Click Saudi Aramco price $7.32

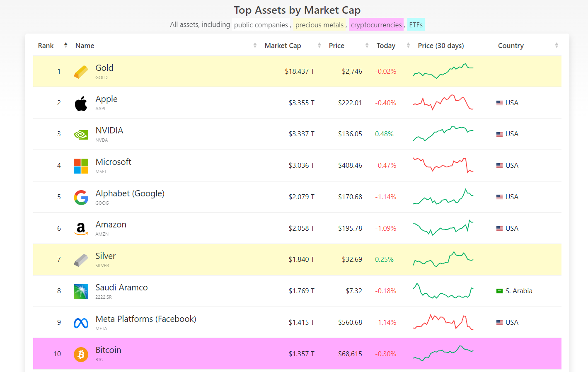[x=354, y=291]
